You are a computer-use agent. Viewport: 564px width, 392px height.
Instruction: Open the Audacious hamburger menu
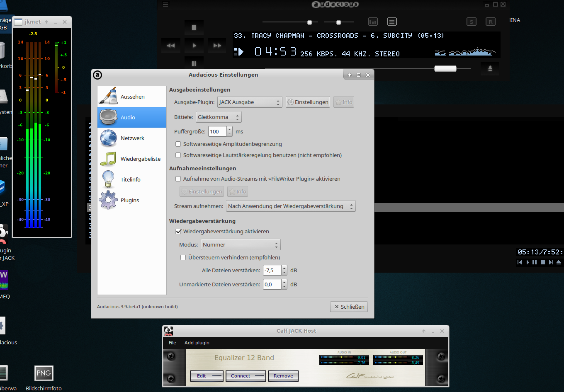[x=165, y=5]
